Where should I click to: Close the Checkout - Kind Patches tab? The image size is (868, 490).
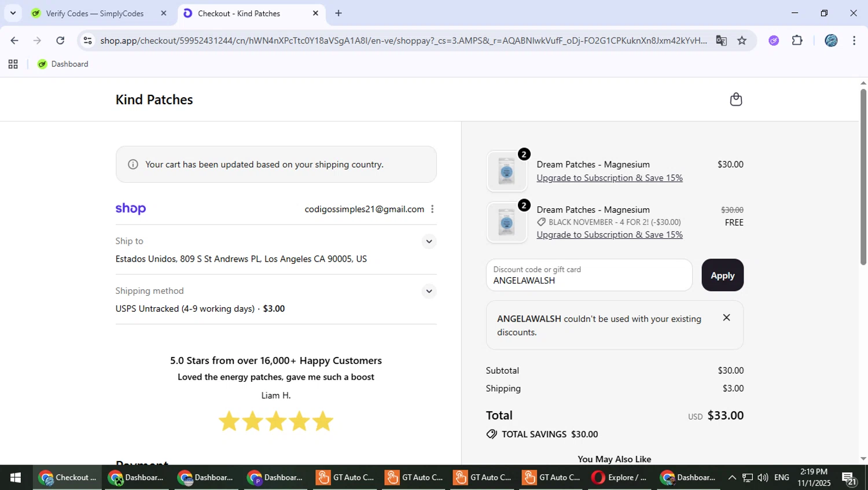pos(315,13)
